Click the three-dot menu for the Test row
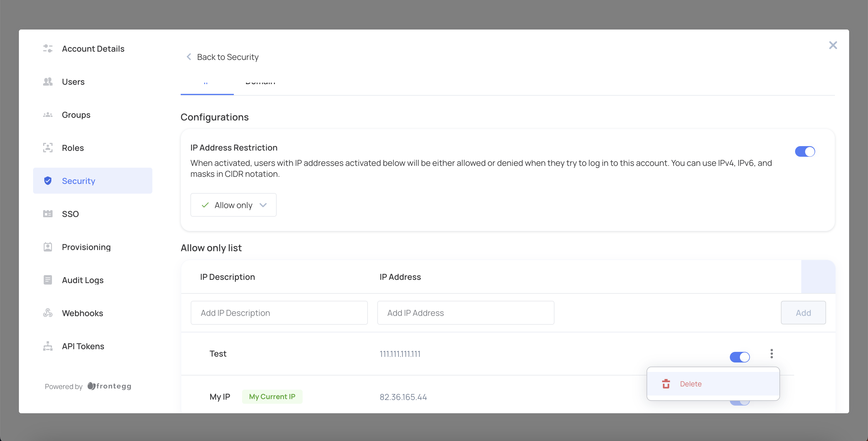 (771, 353)
